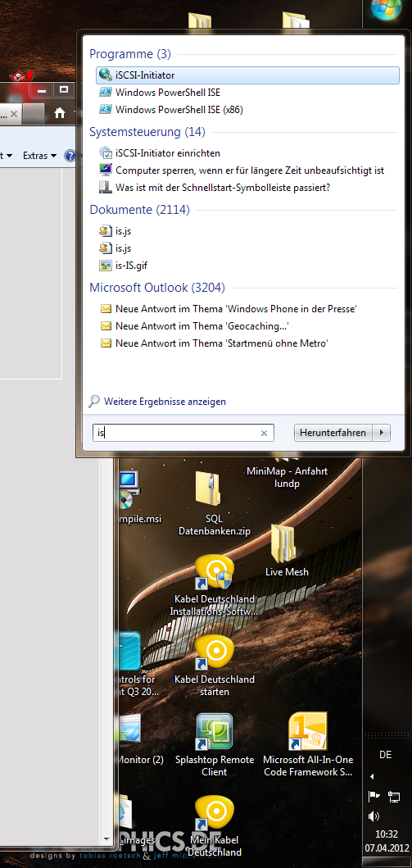Open Kabel Deutschland Installations-Software shortcut
The height and width of the screenshot is (868, 412).
(x=214, y=586)
